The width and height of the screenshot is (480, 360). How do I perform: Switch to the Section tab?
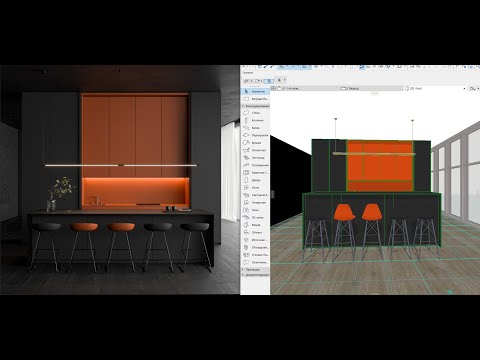coord(371,88)
